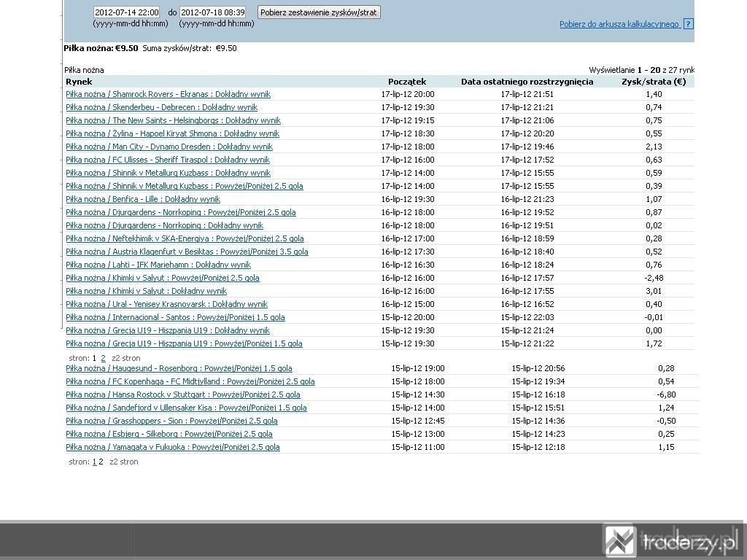
Task: Open Grasshoppers - Sion market link
Action: [x=171, y=421]
